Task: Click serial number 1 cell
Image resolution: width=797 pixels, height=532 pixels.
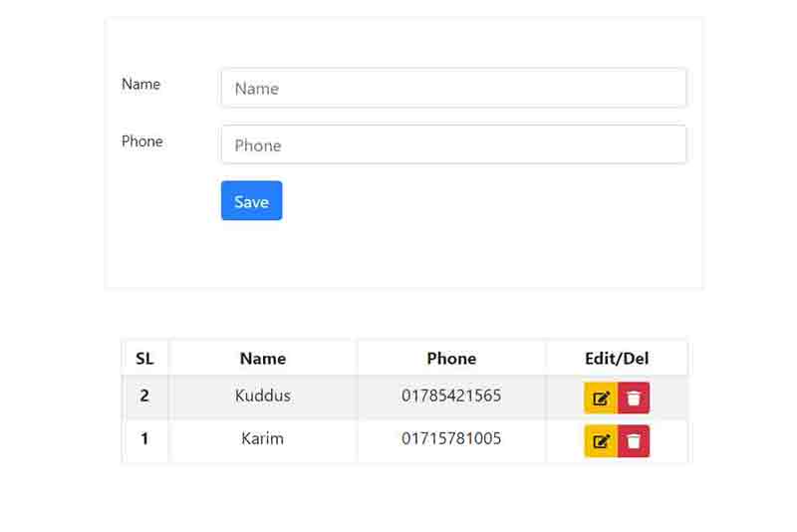Action: pos(144,438)
